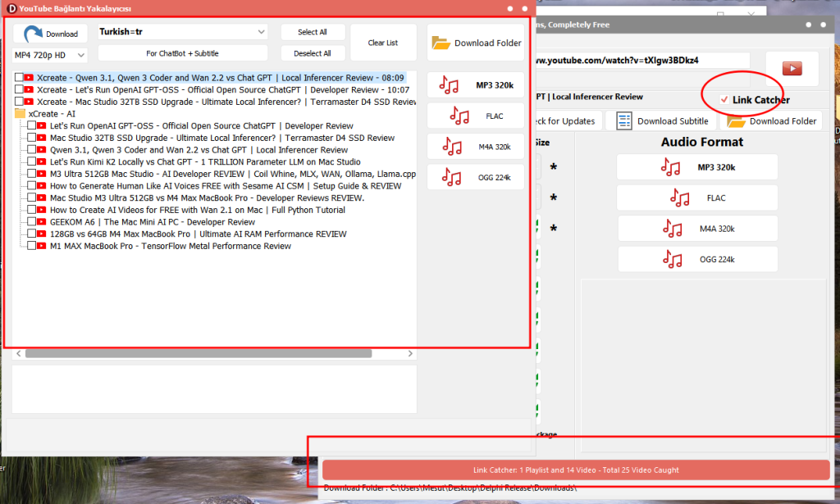Choose MP3 320k in the link catcher window
The image size is (840, 504).
[x=476, y=85]
